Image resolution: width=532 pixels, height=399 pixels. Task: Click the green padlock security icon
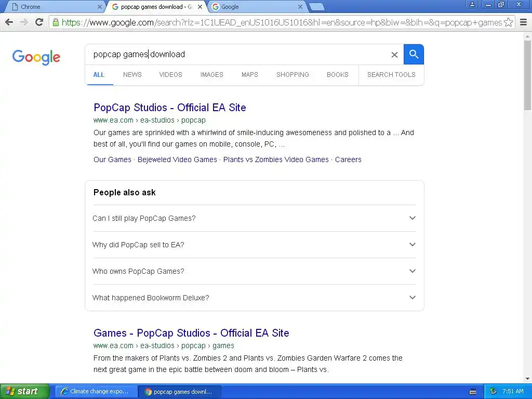(56, 22)
